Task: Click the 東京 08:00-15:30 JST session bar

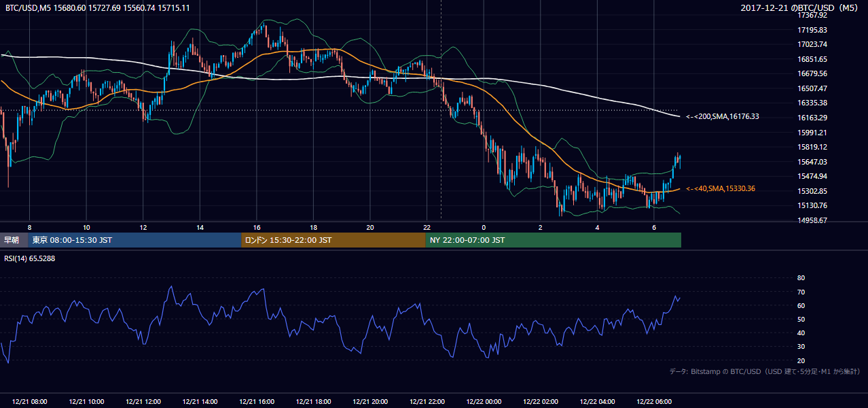Action: tap(135, 240)
